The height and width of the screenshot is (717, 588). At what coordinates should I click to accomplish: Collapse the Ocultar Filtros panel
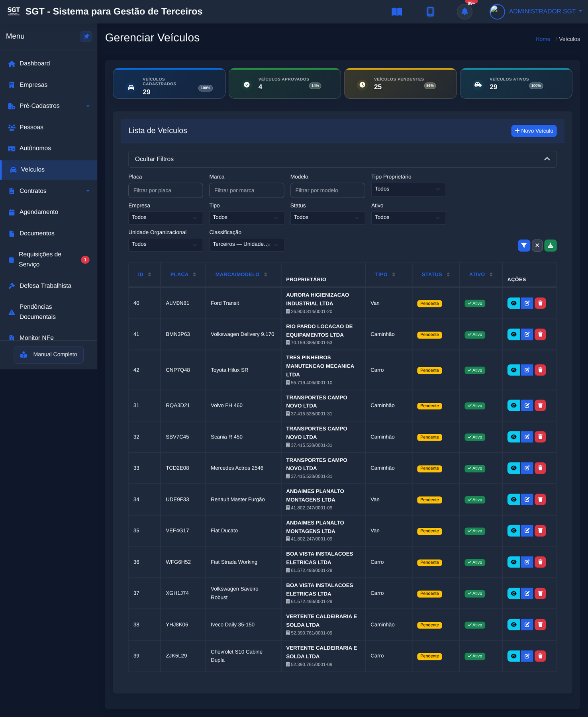click(x=342, y=159)
